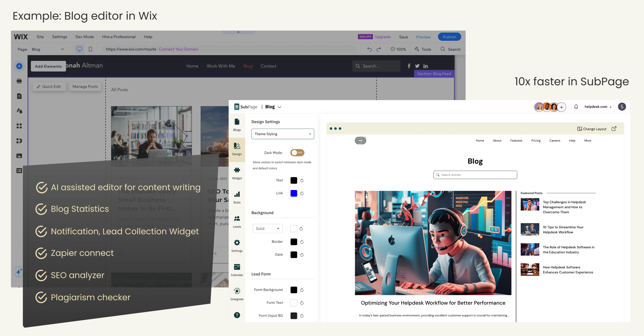Reset the Text color

pyautogui.click(x=302, y=180)
